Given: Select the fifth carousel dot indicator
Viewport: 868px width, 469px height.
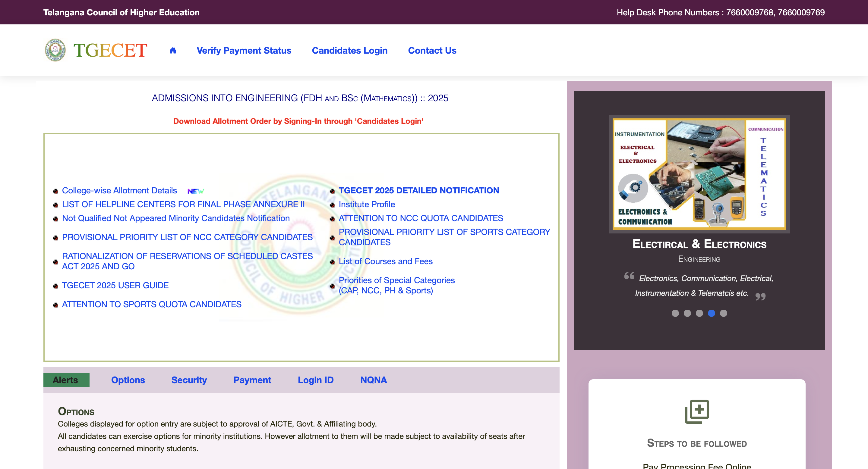Looking at the screenshot, I should tap(724, 314).
